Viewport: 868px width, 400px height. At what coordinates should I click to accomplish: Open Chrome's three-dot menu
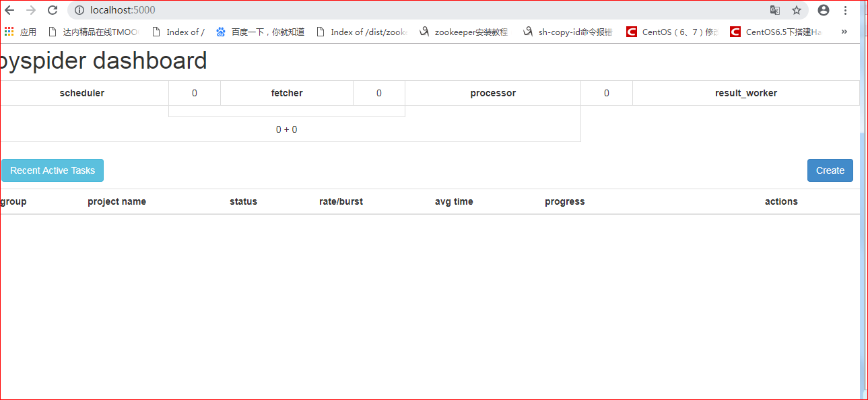[845, 10]
